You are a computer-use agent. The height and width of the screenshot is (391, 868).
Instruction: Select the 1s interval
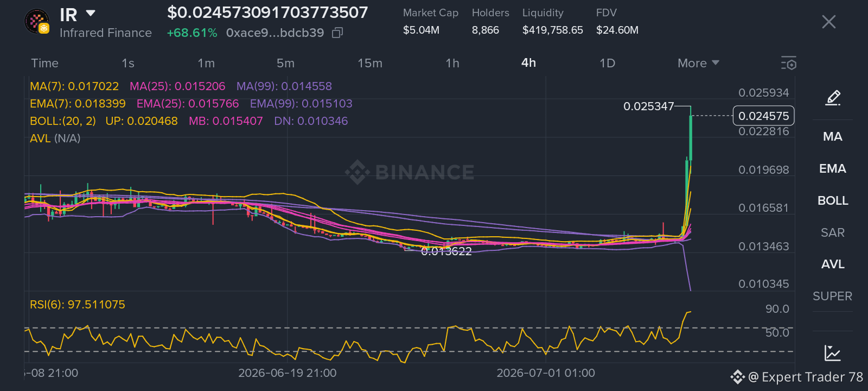(128, 63)
